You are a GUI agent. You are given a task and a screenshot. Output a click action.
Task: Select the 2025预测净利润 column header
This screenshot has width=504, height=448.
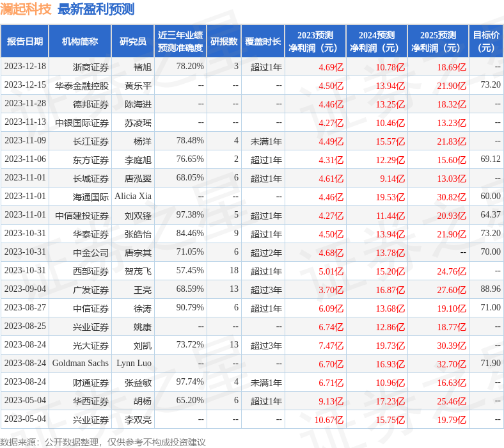[437, 41]
